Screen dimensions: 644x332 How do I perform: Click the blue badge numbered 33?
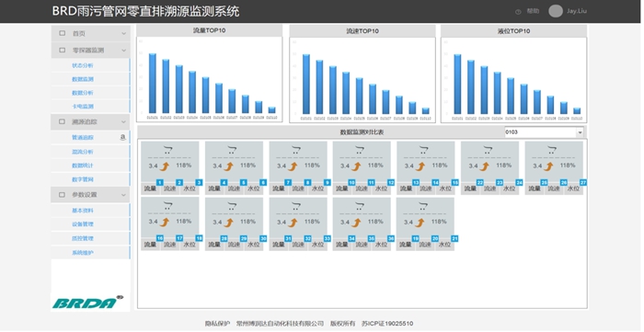coord(328,238)
